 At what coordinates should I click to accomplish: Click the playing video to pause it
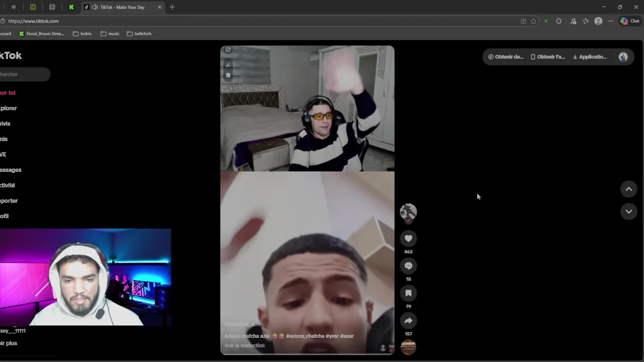307,200
